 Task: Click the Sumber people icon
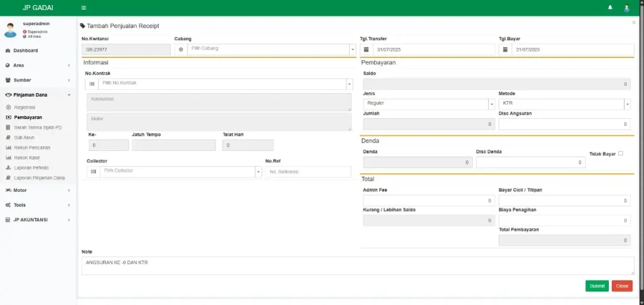(x=8, y=80)
